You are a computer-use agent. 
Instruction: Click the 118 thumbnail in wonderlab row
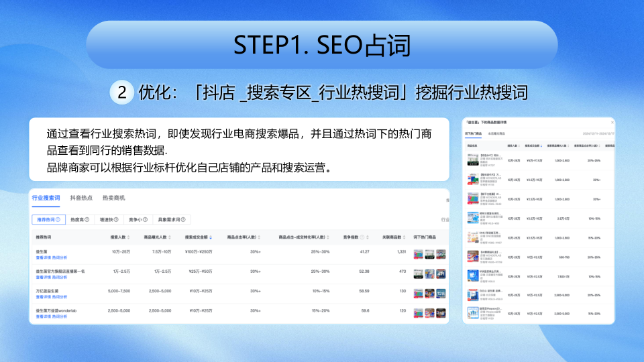click(x=441, y=314)
